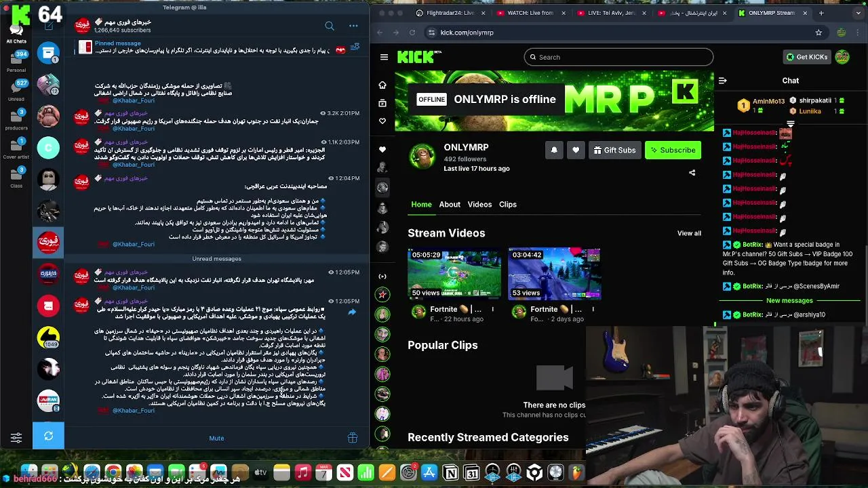Click the share icon below Subscribe
Screen dimensions: 868x488
692,173
